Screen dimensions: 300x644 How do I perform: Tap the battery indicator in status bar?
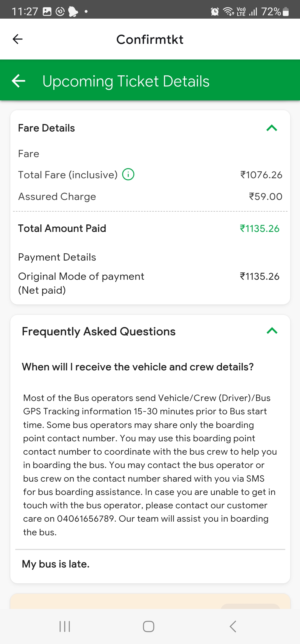coord(286,11)
